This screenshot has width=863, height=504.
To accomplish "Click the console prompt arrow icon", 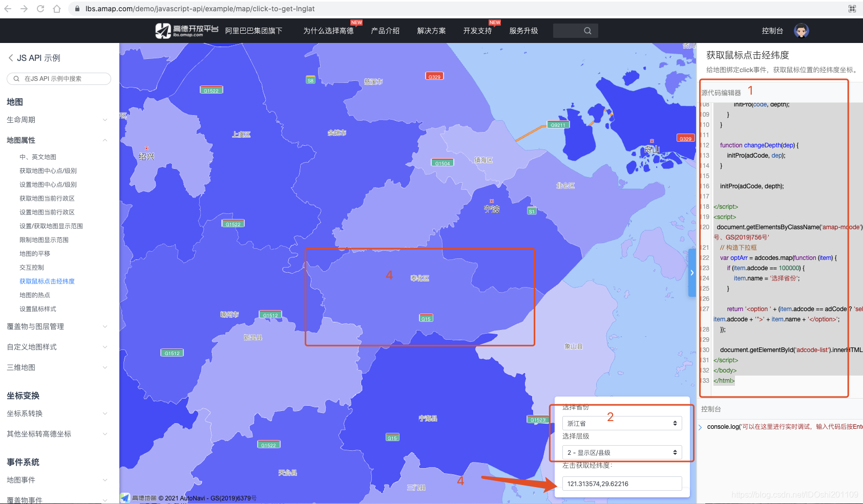I will click(700, 427).
